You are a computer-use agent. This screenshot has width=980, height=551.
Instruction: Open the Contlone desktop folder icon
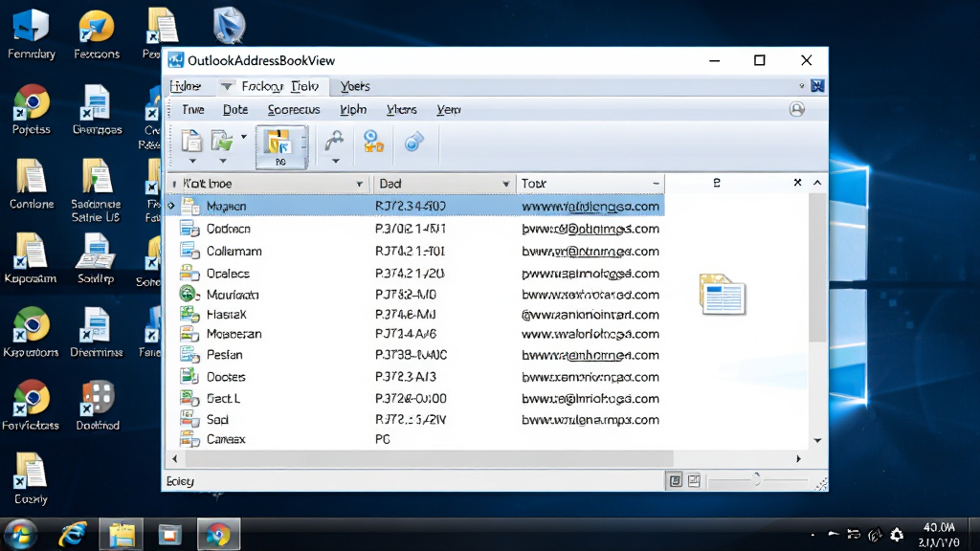pos(32,185)
